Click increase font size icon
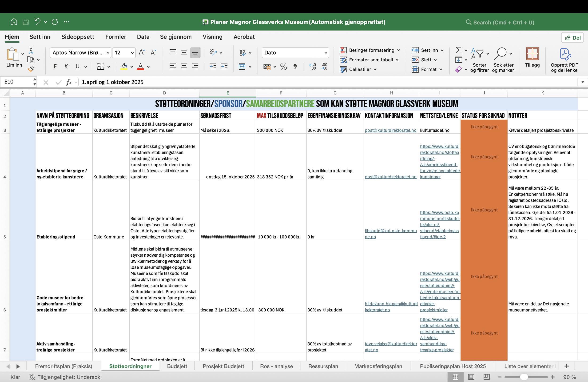Image resolution: width=588 pixels, height=382 pixels. click(142, 52)
